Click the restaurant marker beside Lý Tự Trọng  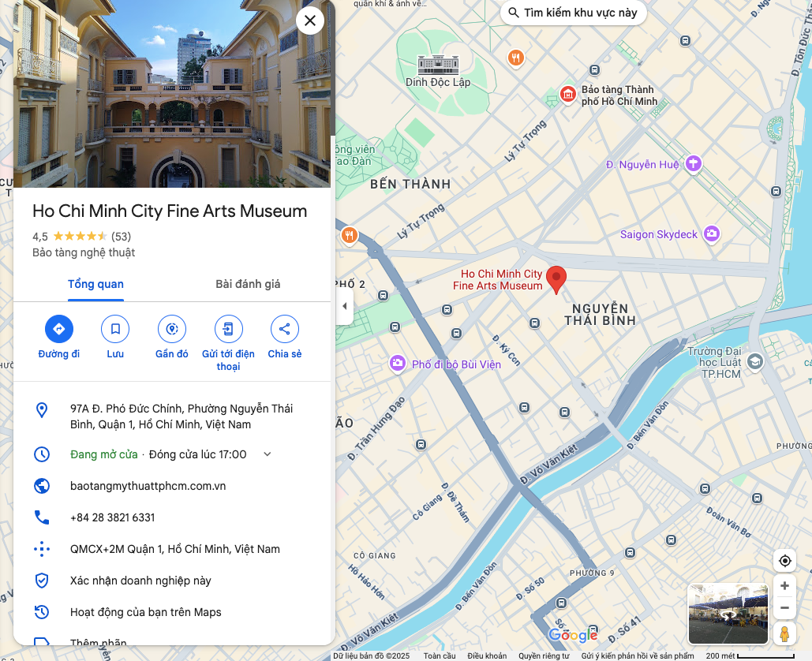pos(350,236)
